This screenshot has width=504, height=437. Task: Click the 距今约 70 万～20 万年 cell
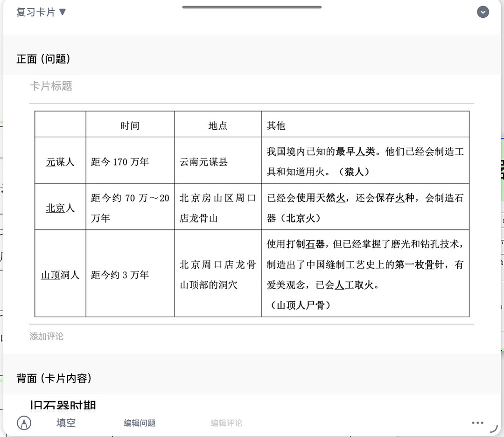[x=130, y=207]
